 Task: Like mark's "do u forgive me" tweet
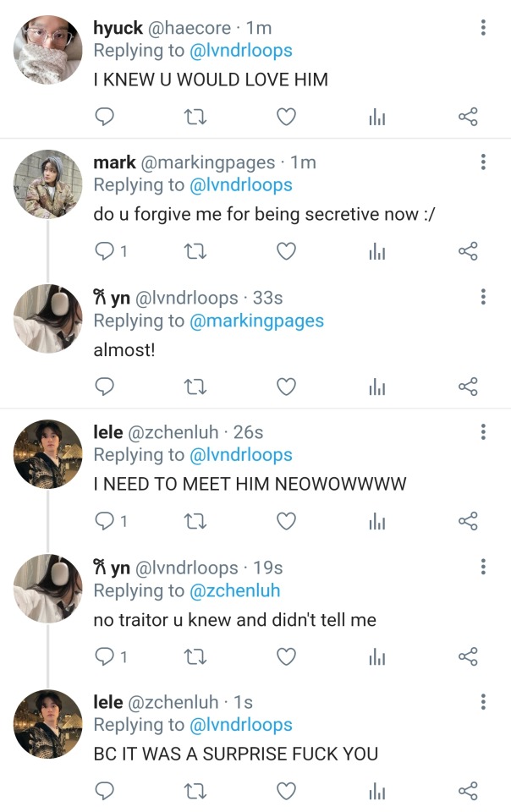[x=287, y=251]
